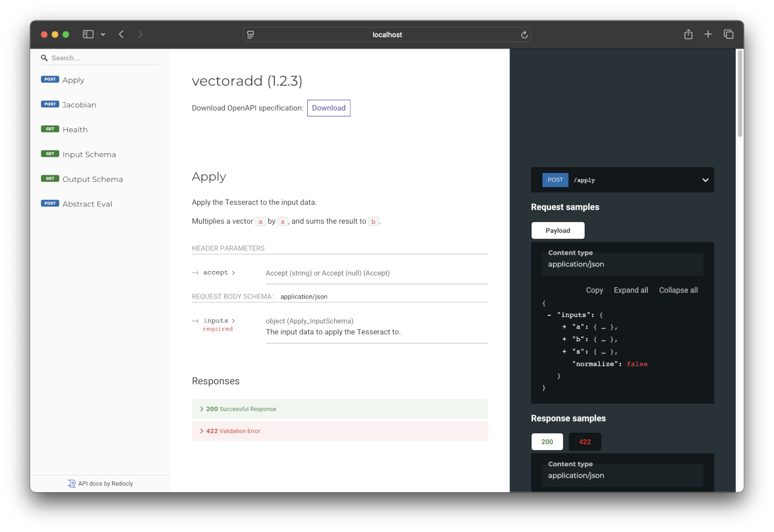Click Expand all in request sample
Viewport: 774px width, 532px height.
631,290
